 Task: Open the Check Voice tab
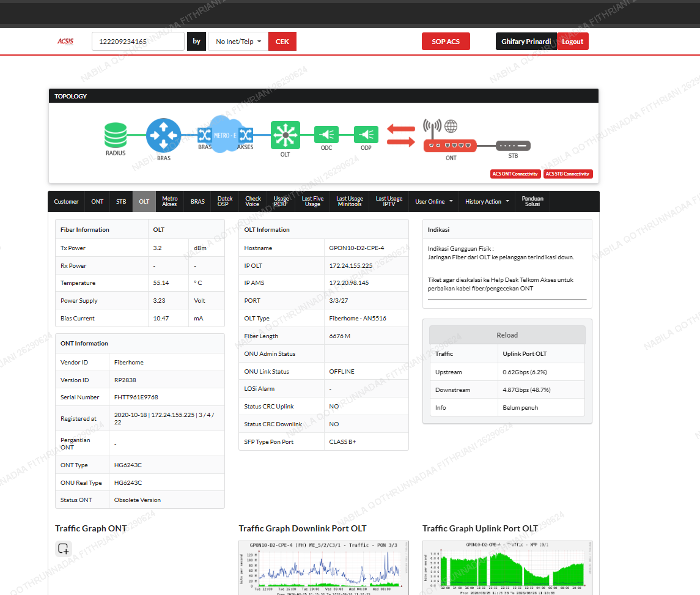252,201
